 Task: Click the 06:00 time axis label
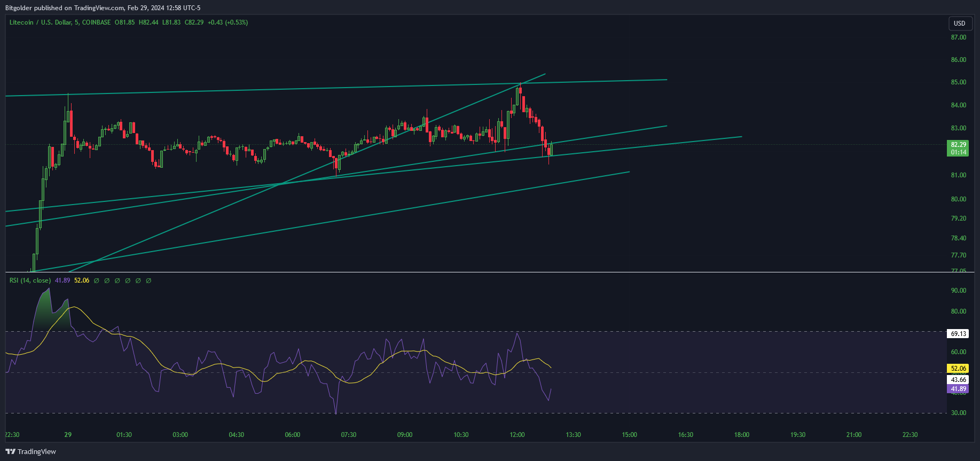click(x=293, y=435)
